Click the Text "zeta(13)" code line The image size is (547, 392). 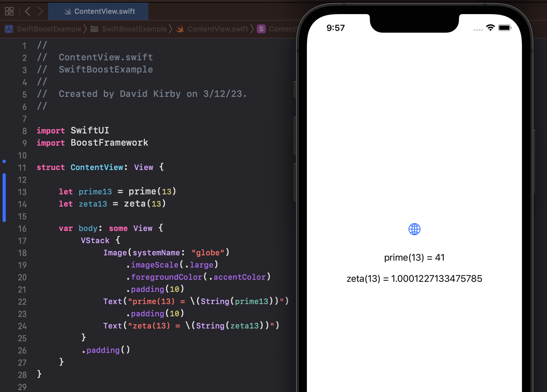pyautogui.click(x=191, y=326)
